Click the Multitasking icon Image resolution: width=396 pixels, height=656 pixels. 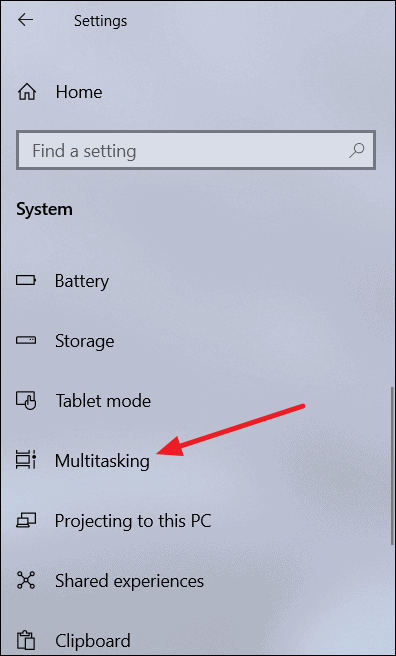(26, 460)
